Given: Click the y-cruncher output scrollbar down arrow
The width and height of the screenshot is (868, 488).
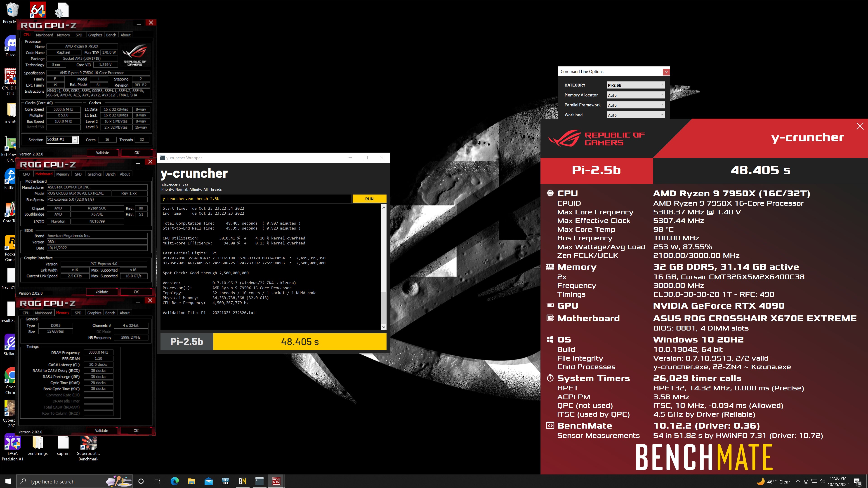Looking at the screenshot, I should pyautogui.click(x=383, y=327).
